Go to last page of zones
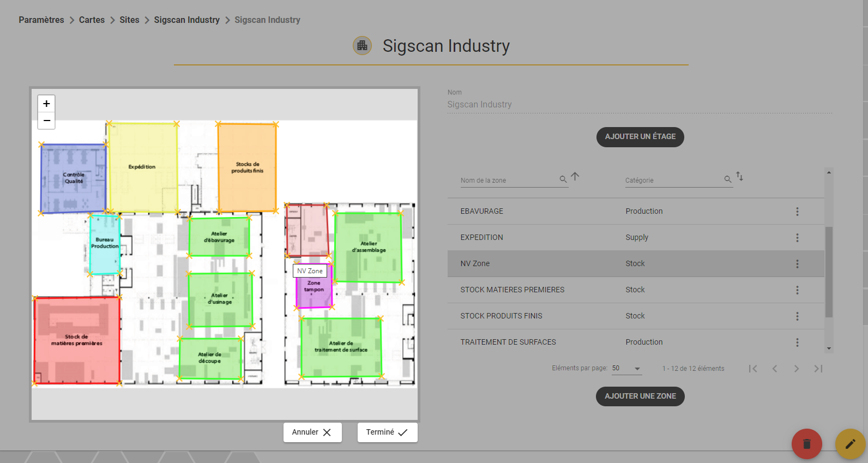 (x=818, y=369)
